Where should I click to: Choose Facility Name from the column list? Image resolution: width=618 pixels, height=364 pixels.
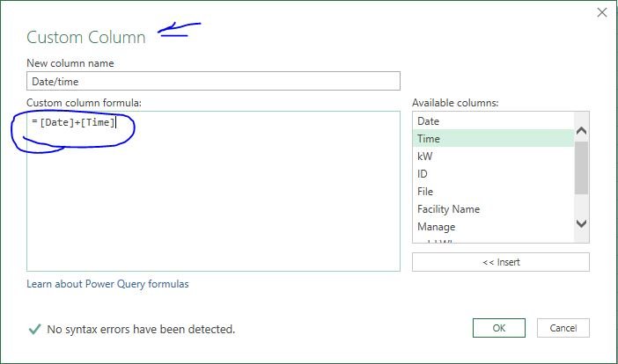click(491, 209)
